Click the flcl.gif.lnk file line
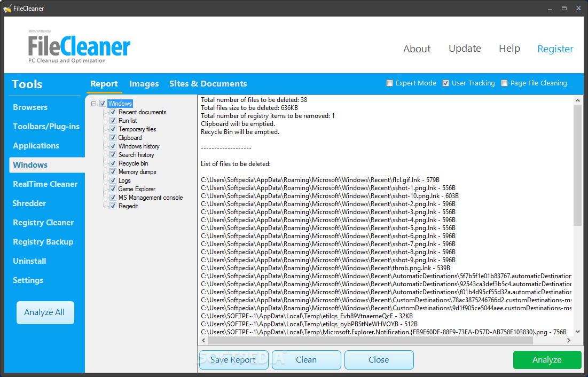 tap(320, 180)
